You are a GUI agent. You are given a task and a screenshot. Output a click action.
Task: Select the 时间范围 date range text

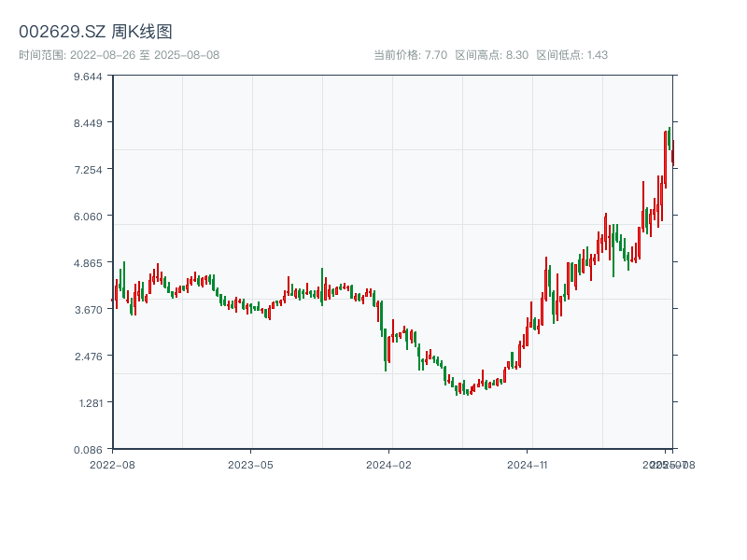coord(119,55)
